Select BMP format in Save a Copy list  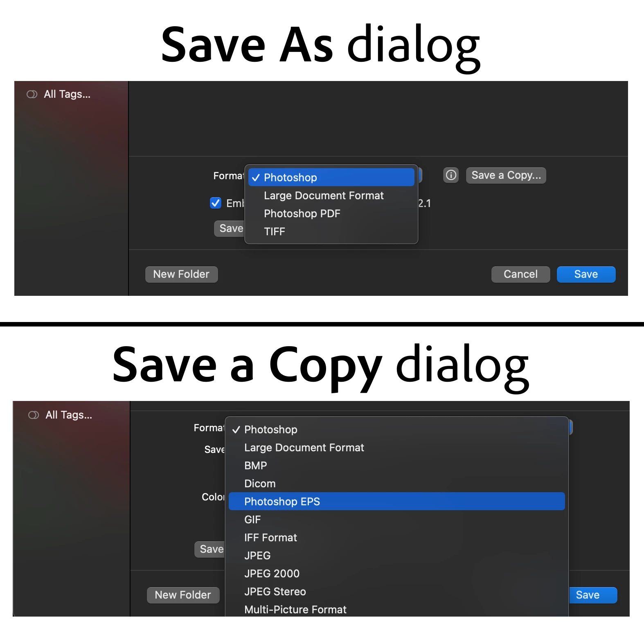tap(397, 466)
